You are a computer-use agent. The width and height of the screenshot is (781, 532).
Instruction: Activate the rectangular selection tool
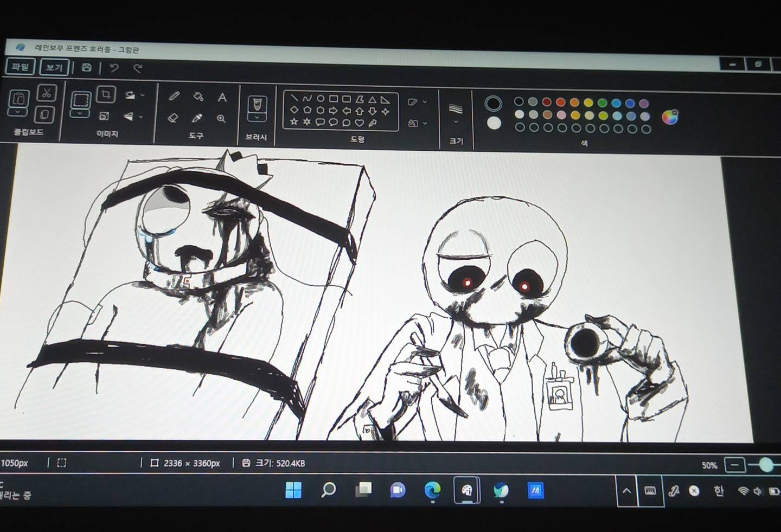pos(81,100)
